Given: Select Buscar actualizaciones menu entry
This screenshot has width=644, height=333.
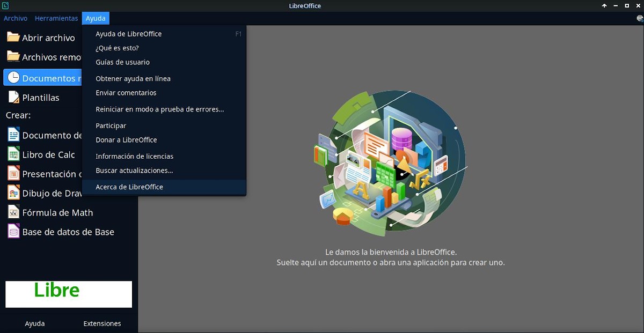Looking at the screenshot, I should point(134,171).
